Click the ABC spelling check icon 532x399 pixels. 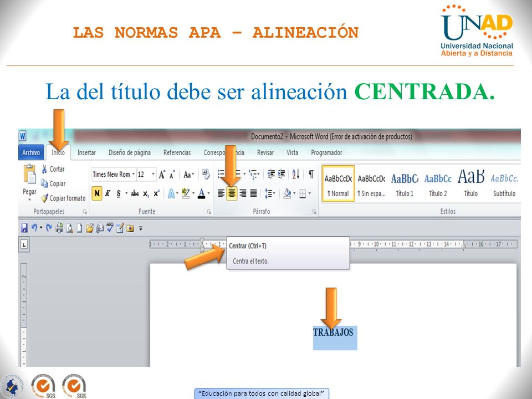[110, 227]
